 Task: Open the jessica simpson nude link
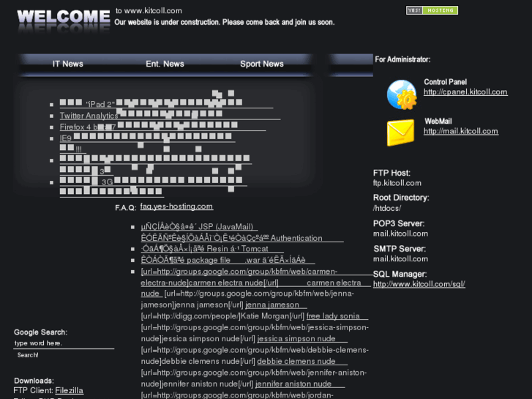coord(302,338)
